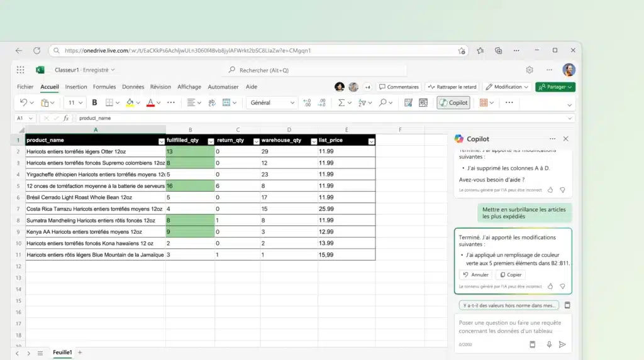The image size is (644, 360).
Task: Click the Paste clipboard icon
Action: (45, 102)
